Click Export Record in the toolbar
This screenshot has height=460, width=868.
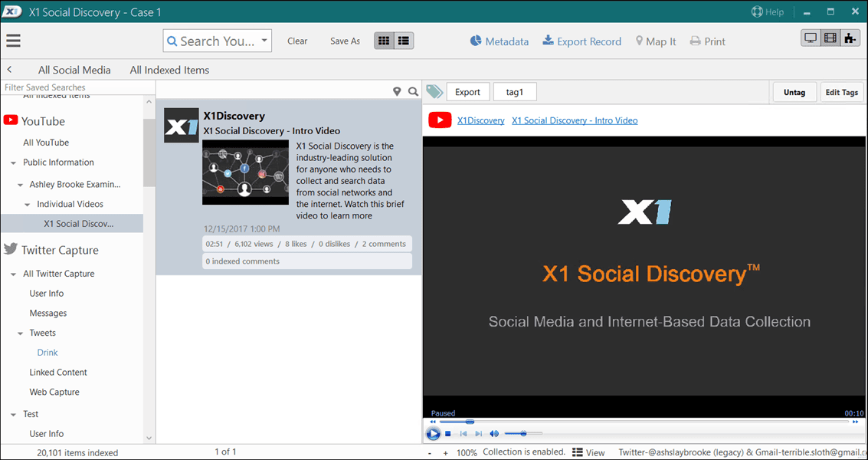coord(581,41)
